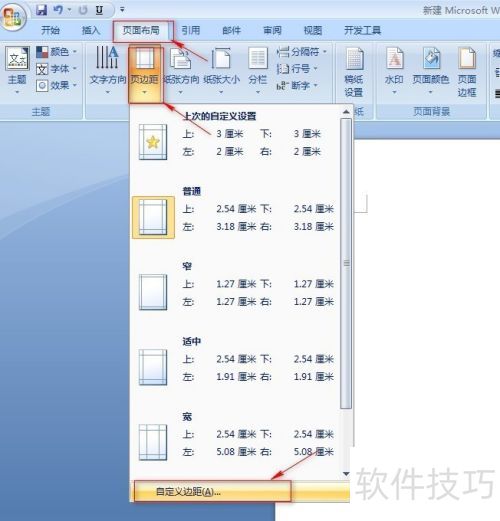Select the 宽 wide margin preset thumbnail
This screenshot has width=500, height=521.
coord(153,442)
